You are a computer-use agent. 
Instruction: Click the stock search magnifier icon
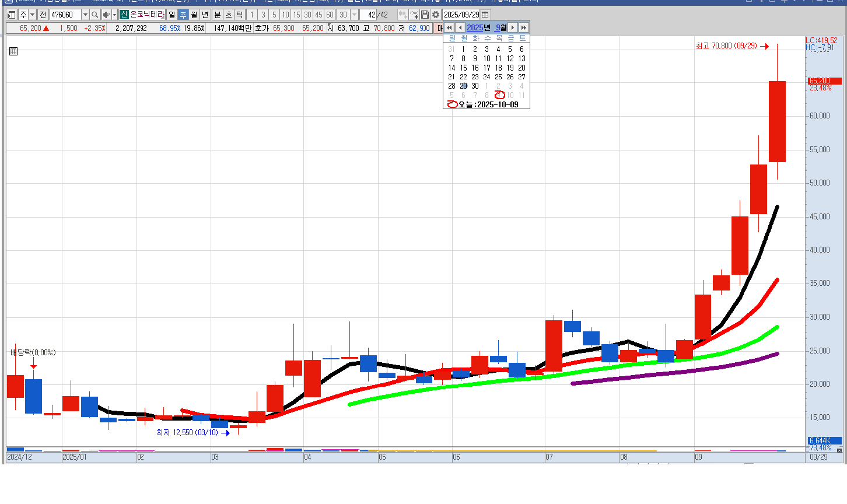(x=94, y=15)
